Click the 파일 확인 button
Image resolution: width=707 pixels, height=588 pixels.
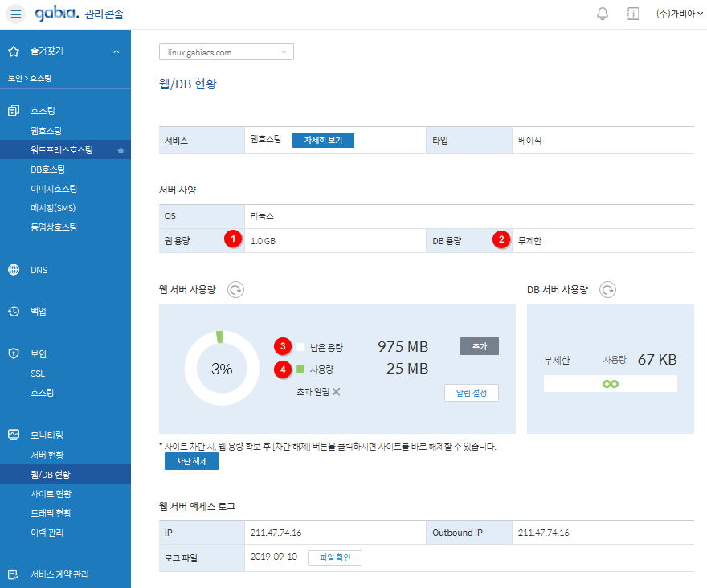pos(335,557)
